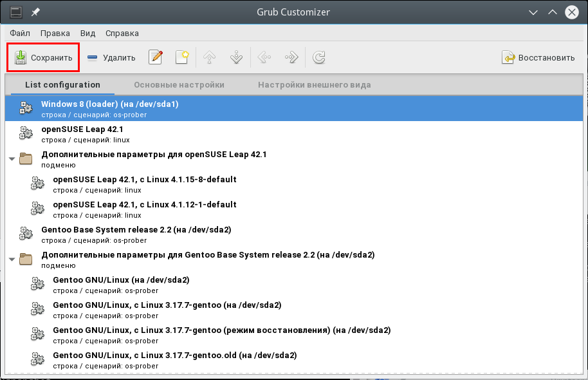Create new entry with the star page icon
The height and width of the screenshot is (380, 588).
[x=182, y=57]
